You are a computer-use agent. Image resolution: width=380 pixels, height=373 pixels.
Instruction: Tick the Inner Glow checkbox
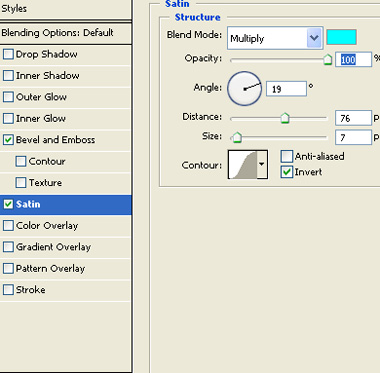(x=8, y=118)
